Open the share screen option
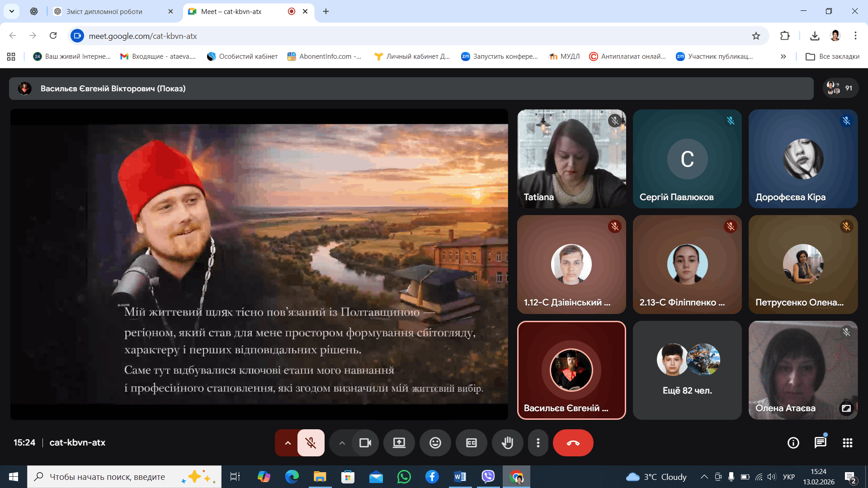The width and height of the screenshot is (868, 488). [399, 443]
